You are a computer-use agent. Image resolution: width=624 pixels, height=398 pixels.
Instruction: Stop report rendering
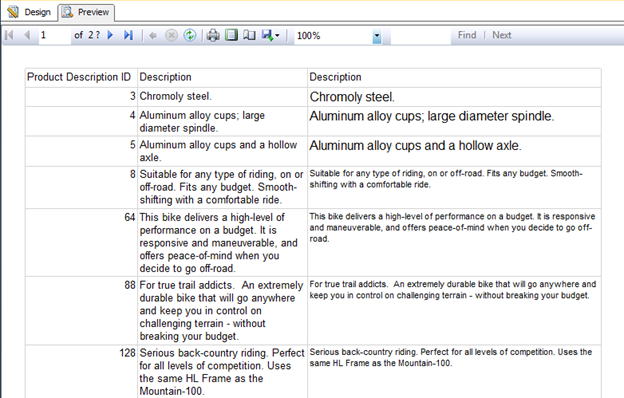[171, 35]
